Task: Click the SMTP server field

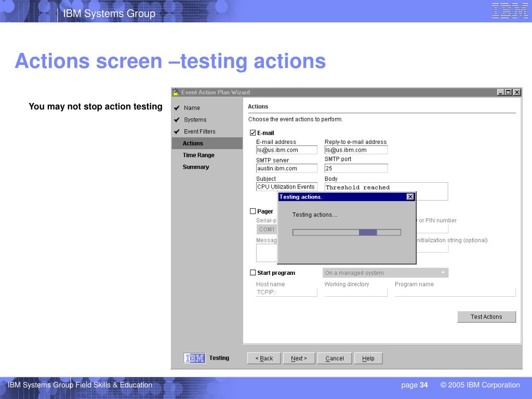Action: [287, 168]
